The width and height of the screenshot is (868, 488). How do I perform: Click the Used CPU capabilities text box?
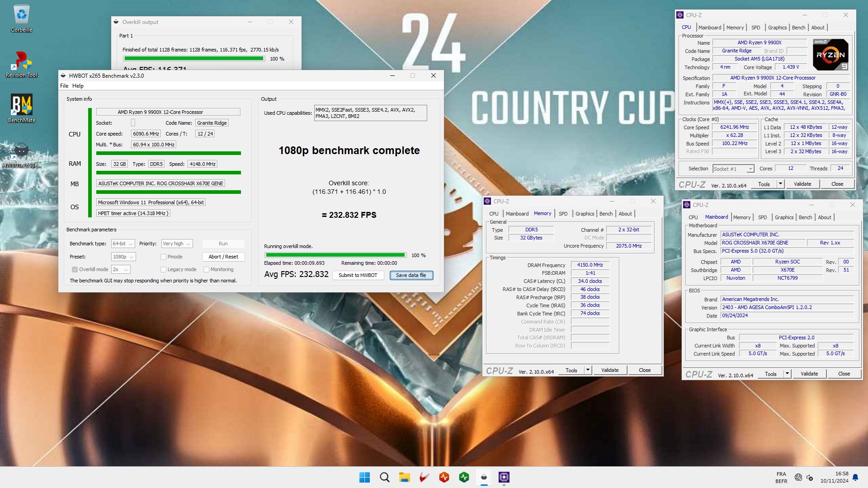[x=370, y=113]
